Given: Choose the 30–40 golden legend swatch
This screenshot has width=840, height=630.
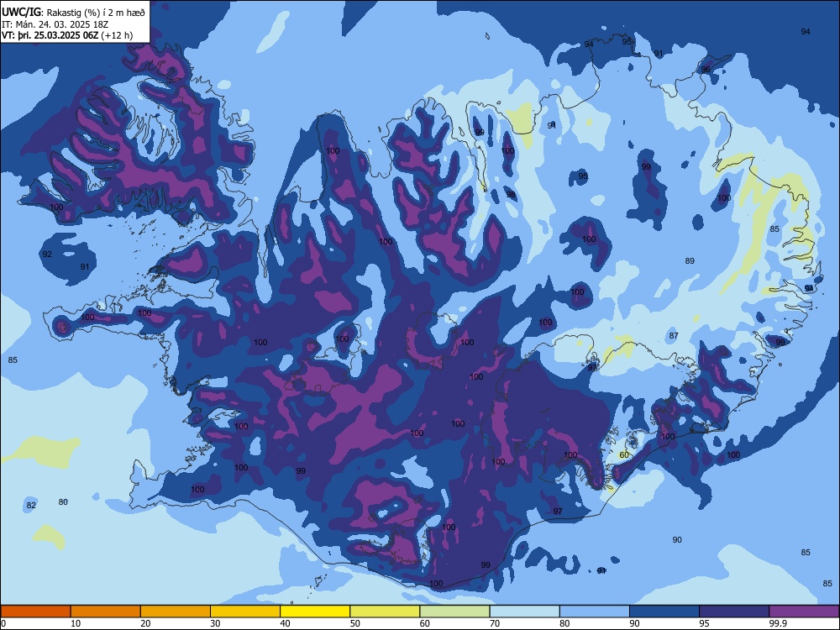Looking at the screenshot, I should (x=245, y=612).
